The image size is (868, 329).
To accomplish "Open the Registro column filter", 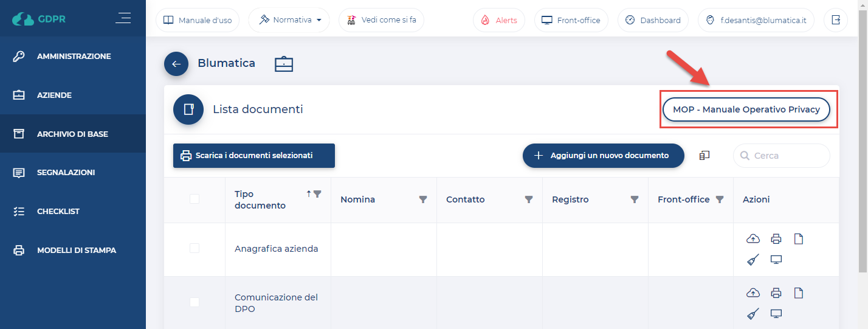I will pyautogui.click(x=635, y=199).
